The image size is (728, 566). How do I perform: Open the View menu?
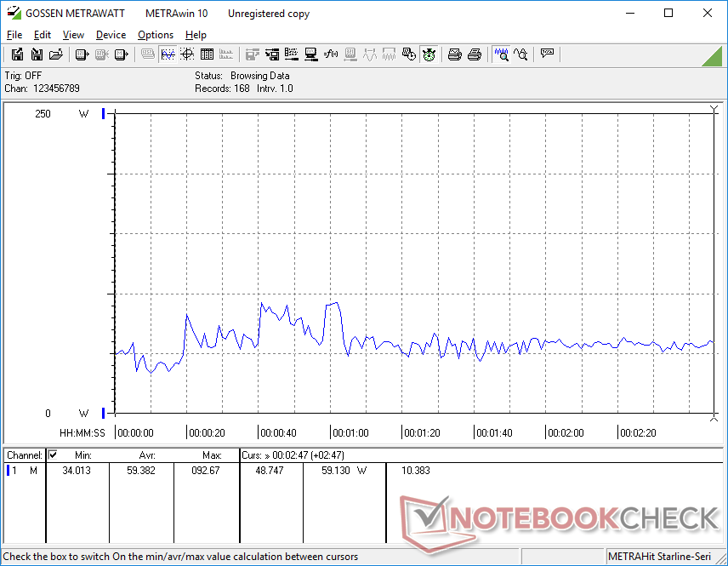pos(73,35)
